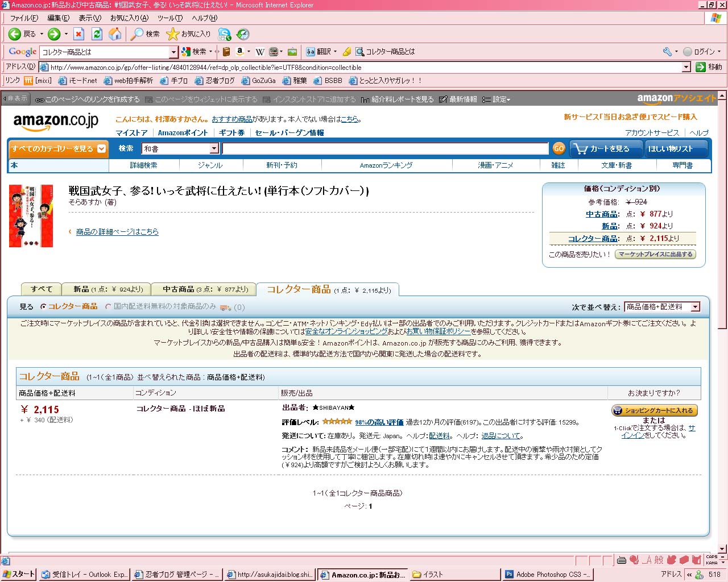This screenshot has width=728, height=582.
Task: Open the magnifier 検索 search toolbar button
Action: coord(145,34)
